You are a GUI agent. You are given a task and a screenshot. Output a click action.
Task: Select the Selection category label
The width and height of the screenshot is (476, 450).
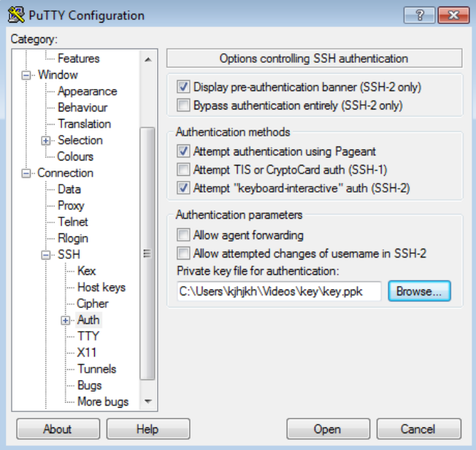tap(80, 141)
